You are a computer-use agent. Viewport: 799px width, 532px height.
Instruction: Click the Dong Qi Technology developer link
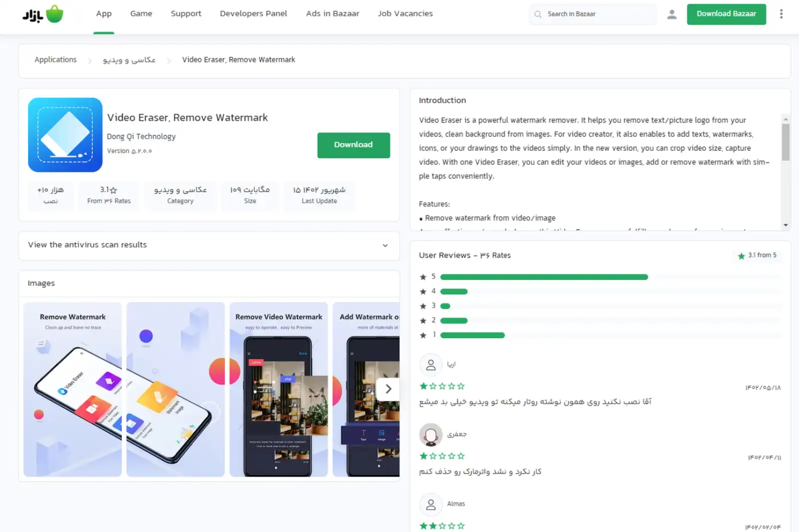coord(141,137)
